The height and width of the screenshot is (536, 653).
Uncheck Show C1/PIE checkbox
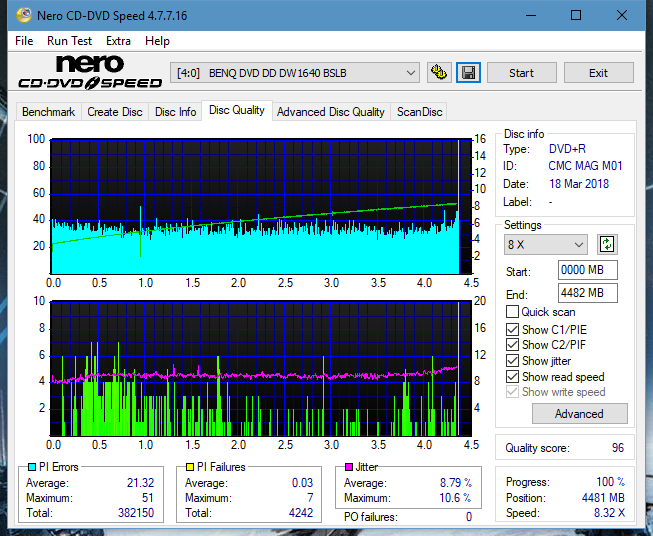512,329
